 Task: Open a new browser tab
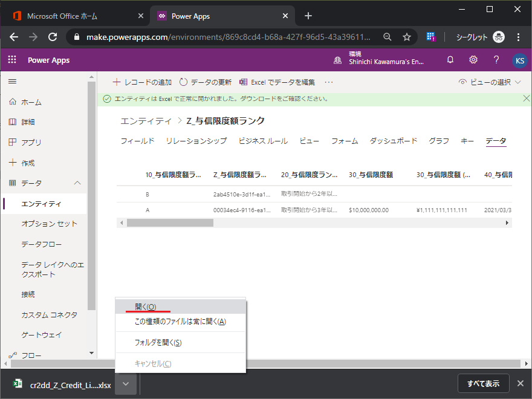click(x=308, y=16)
